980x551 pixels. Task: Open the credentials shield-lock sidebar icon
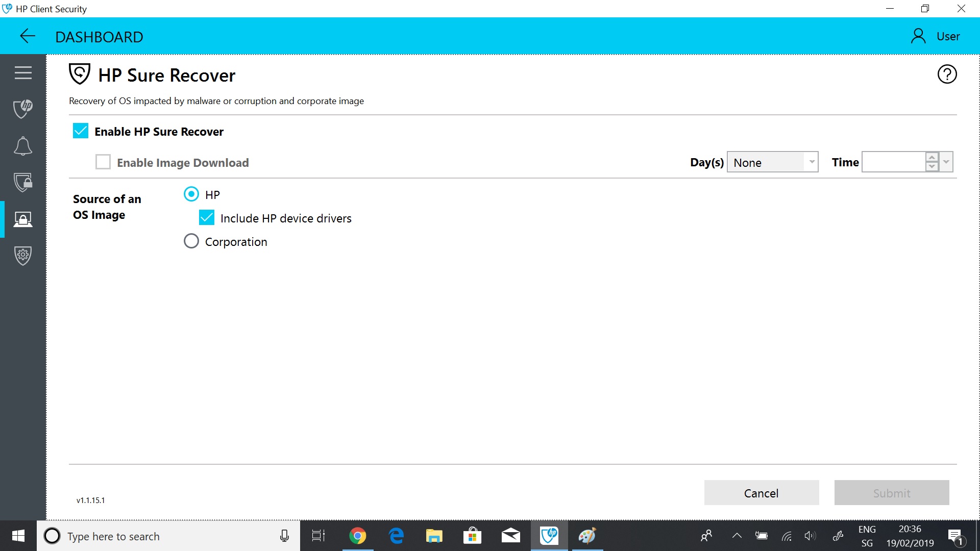(23, 182)
